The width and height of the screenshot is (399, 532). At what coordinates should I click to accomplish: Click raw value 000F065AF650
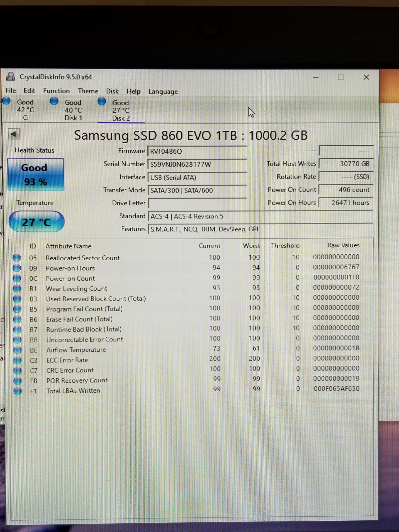[336, 388]
